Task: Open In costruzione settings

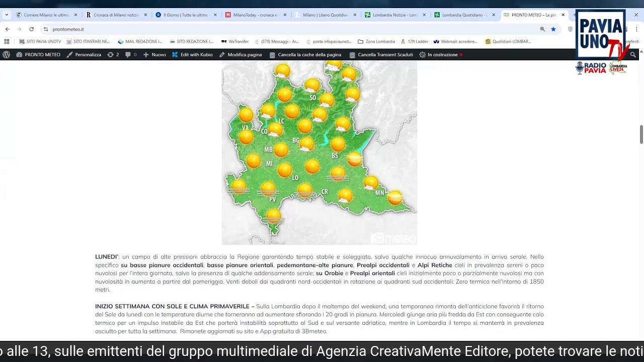Action: click(x=440, y=54)
